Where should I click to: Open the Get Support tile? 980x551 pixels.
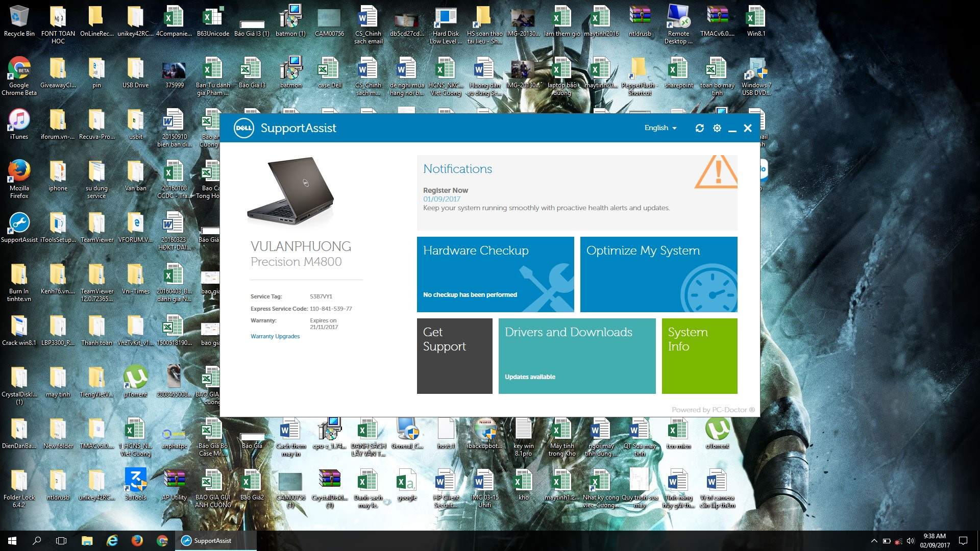coord(454,356)
